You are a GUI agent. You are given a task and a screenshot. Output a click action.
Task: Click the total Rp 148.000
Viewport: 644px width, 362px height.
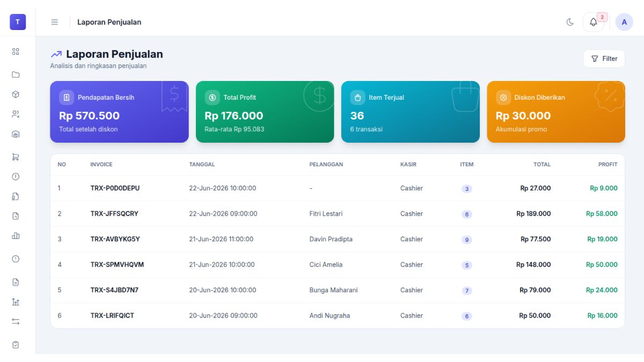tap(533, 264)
